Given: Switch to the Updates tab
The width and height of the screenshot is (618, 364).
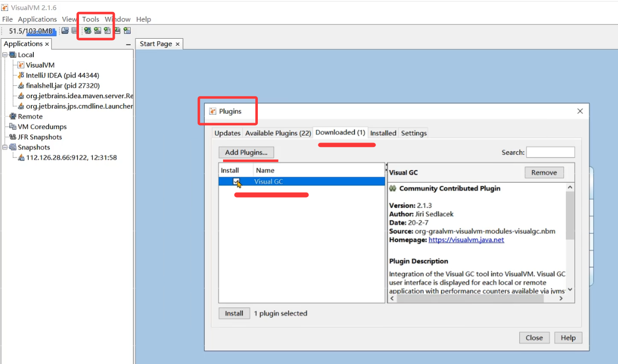Looking at the screenshot, I should (x=228, y=133).
